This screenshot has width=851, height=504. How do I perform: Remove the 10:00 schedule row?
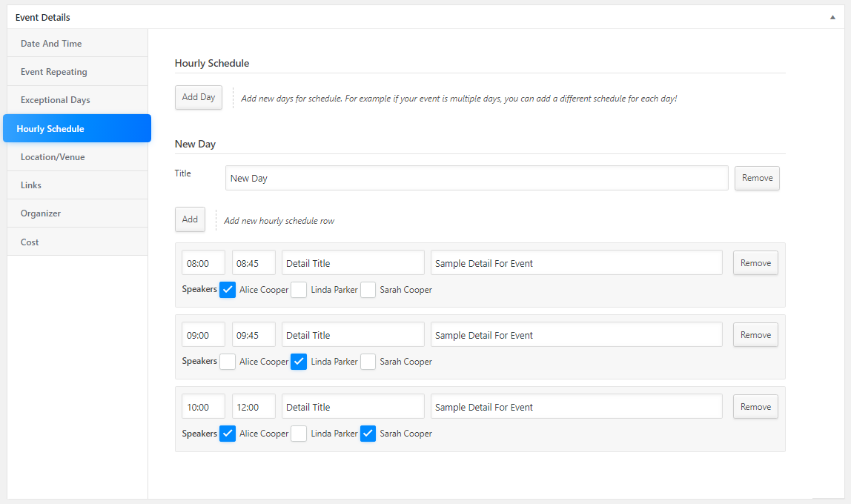point(755,407)
